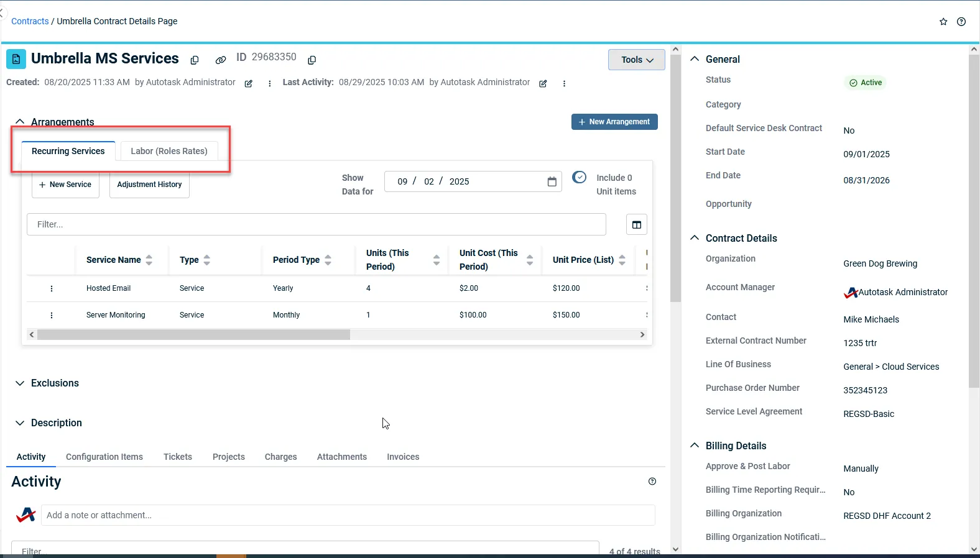This screenshot has width=980, height=558.
Task: Open the help question mark icon
Action: [961, 22]
